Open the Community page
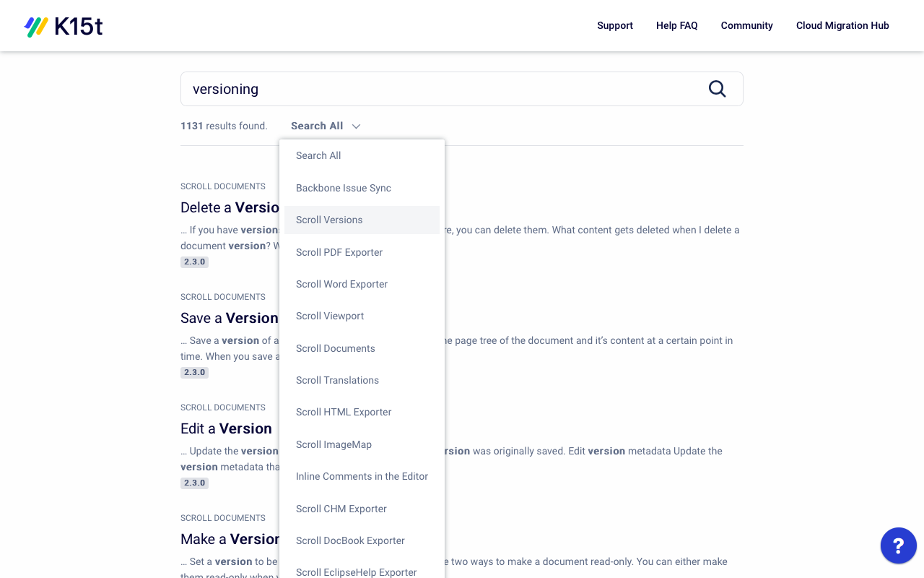This screenshot has width=924, height=578. point(746,25)
